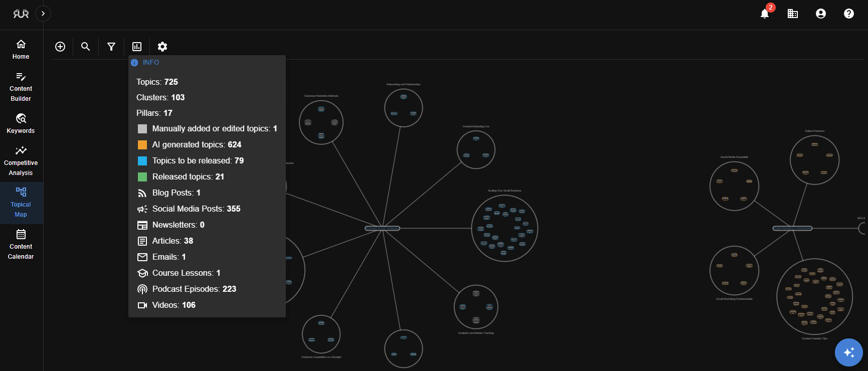Open the search tool in toolbar
Screen dimensions: 868x371
click(86, 47)
